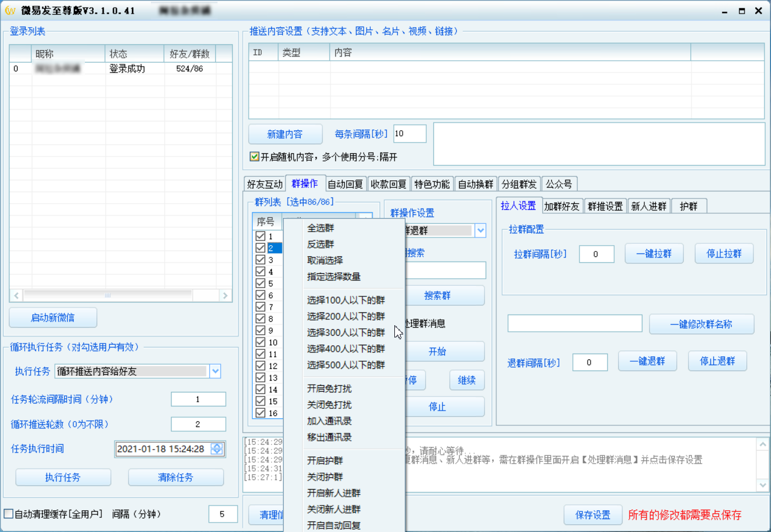This screenshot has height=532, width=771.
Task: Select groups under 300 members
Action: pyautogui.click(x=346, y=332)
